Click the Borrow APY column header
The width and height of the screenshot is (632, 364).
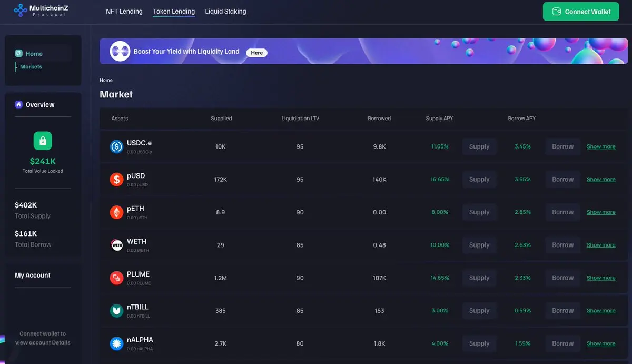[522, 119]
